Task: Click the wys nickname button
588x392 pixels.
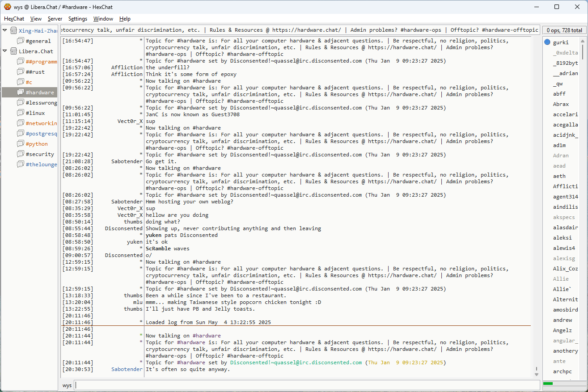Action: pyautogui.click(x=67, y=385)
